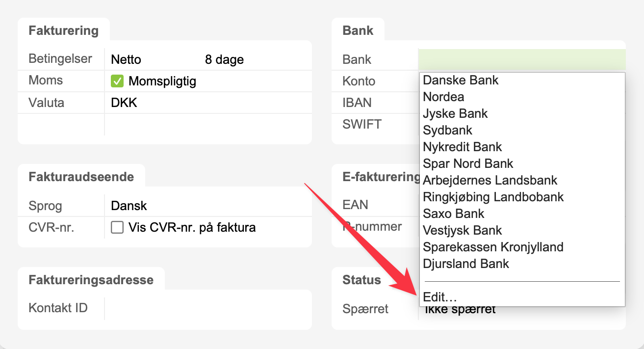Screen dimensions: 644x349
Task: Select Sparekassen Kronjylland option
Action: click(x=493, y=247)
